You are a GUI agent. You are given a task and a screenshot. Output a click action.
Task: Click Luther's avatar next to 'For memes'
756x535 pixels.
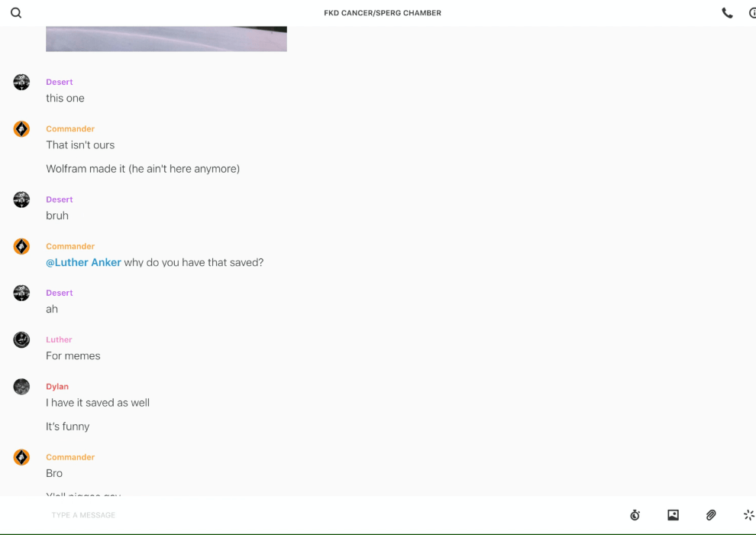21,339
